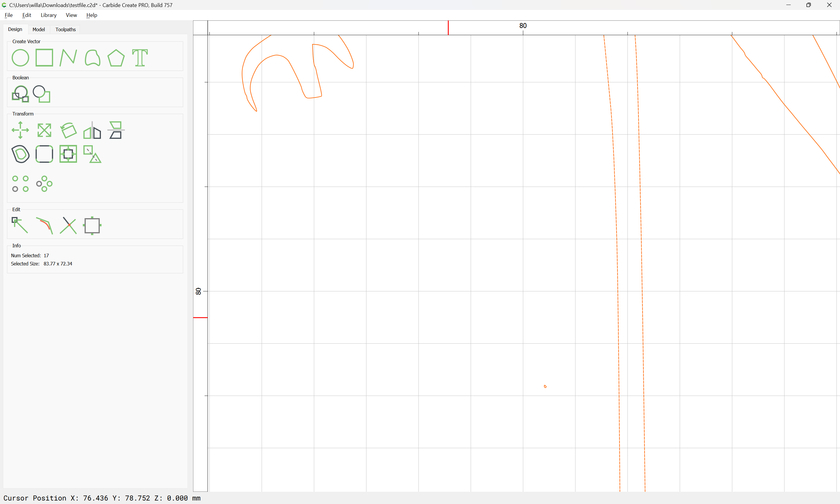
Task: Switch to the Toolpaths tab
Action: point(66,29)
